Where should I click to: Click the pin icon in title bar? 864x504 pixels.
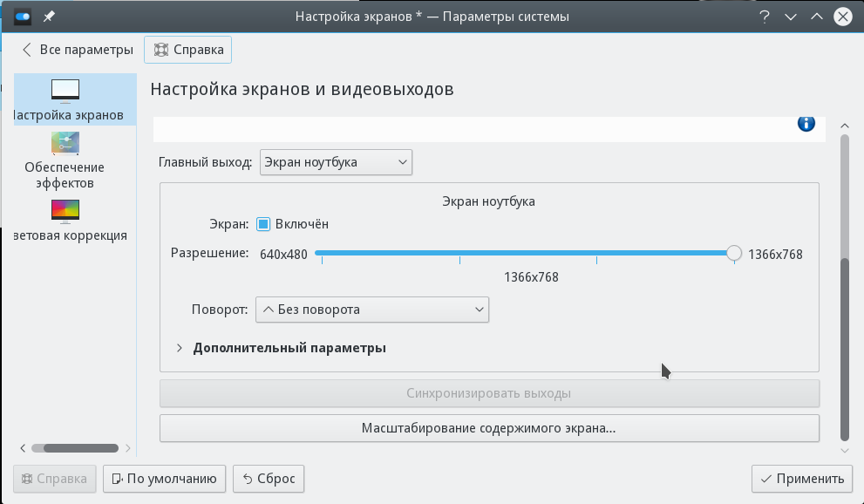tap(49, 17)
